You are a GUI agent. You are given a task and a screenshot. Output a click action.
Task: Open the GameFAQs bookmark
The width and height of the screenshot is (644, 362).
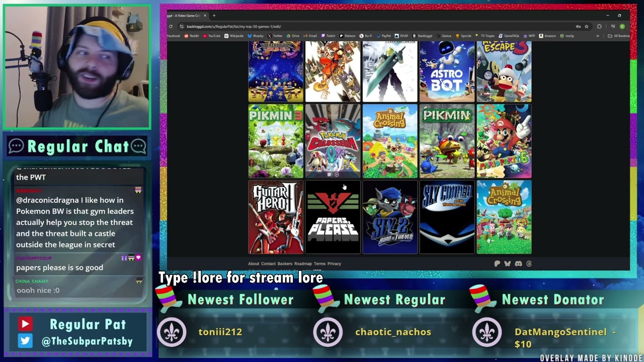(509, 36)
